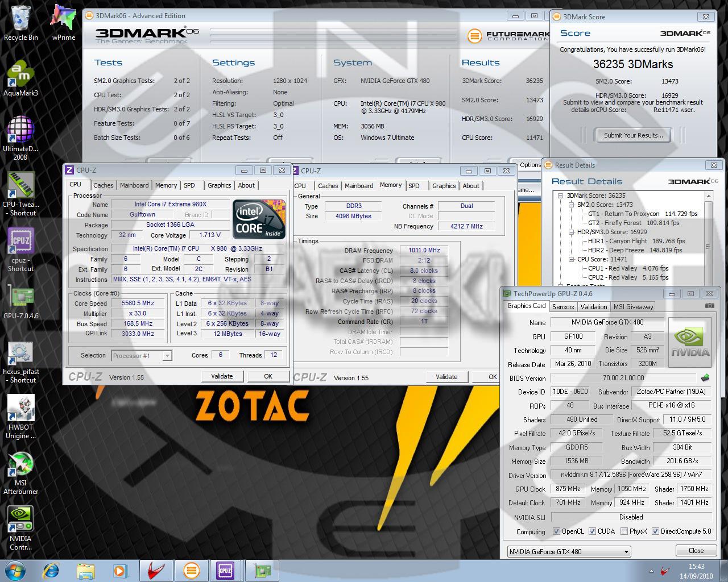Viewport: 728px width, 582px height.
Task: Collapse the 3DMark Score: 36235 tree node
Action: (561, 196)
